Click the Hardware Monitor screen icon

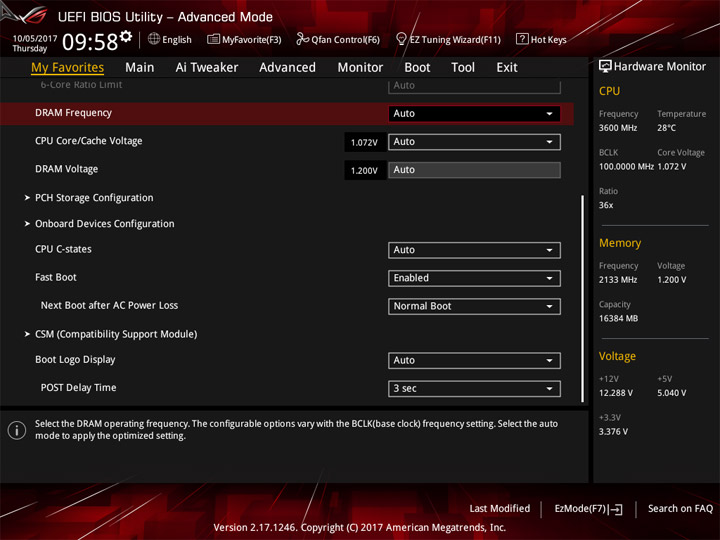coord(605,66)
